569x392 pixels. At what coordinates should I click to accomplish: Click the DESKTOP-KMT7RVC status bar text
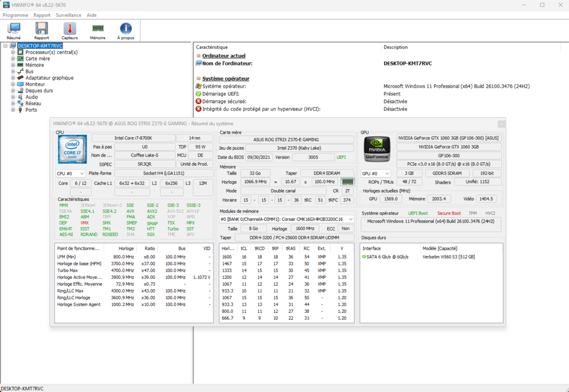click(x=22, y=389)
